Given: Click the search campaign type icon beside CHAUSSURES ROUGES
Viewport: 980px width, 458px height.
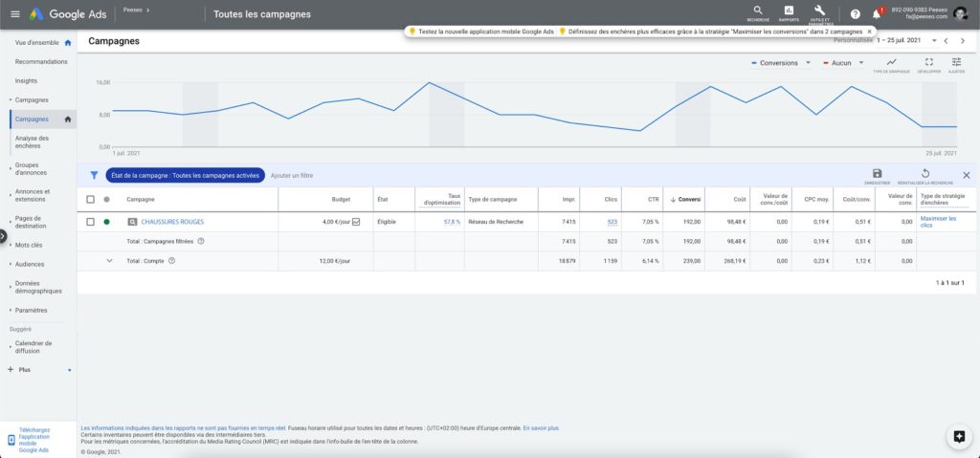Looking at the screenshot, I should [132, 222].
